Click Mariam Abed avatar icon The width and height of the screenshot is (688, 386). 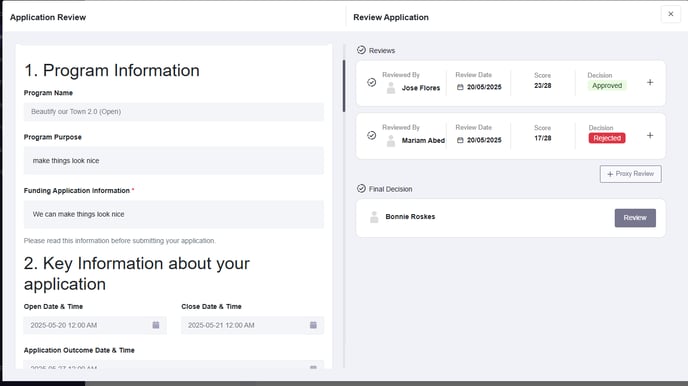pyautogui.click(x=391, y=141)
